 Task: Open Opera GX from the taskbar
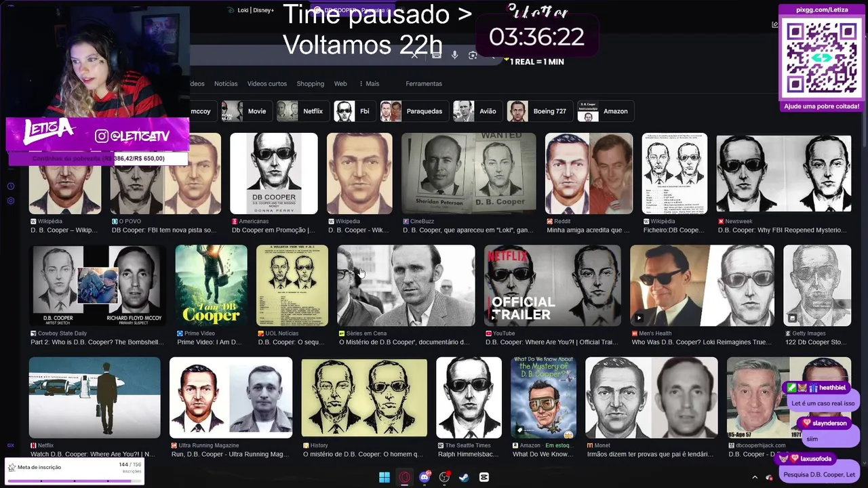[x=405, y=477]
